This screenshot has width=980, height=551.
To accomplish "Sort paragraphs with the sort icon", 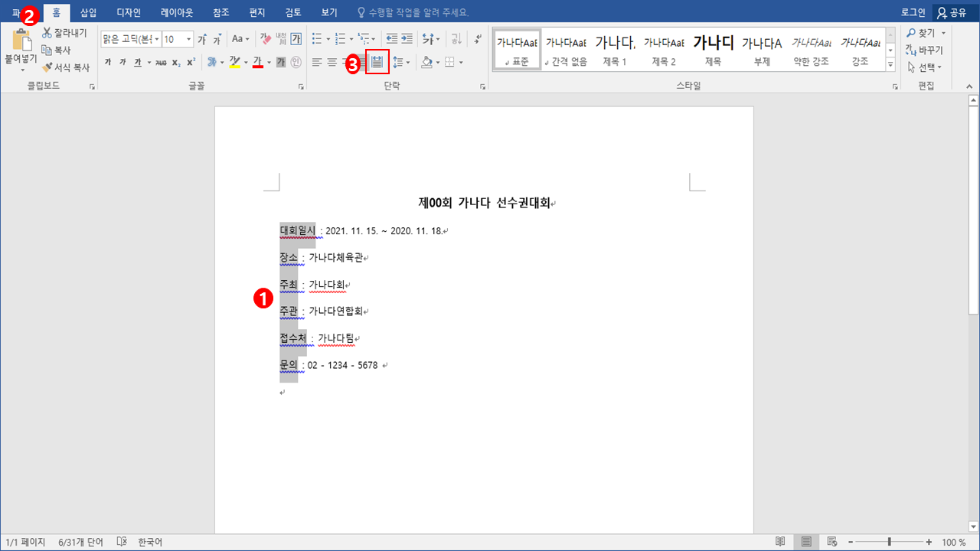I will point(456,39).
